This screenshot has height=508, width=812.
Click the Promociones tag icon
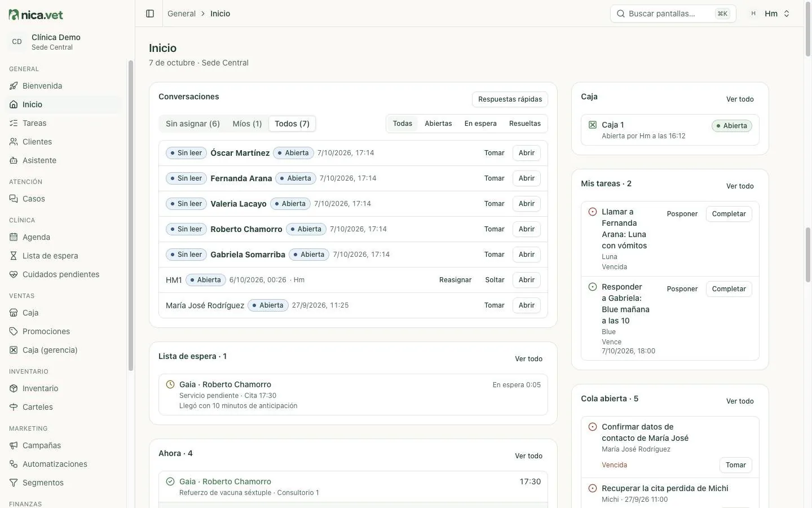[x=14, y=331]
